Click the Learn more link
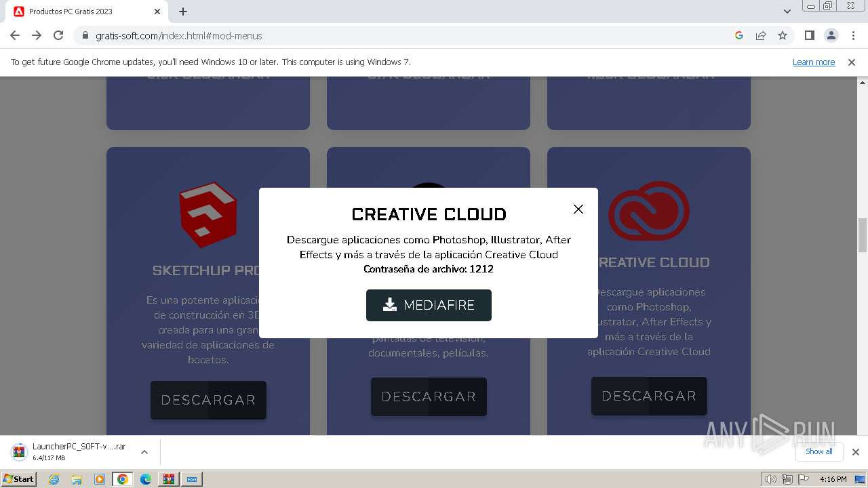The image size is (868, 488). point(814,62)
